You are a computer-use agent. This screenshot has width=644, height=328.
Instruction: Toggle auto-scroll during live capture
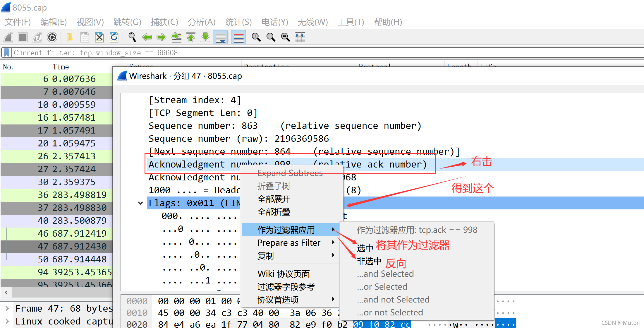coord(220,37)
